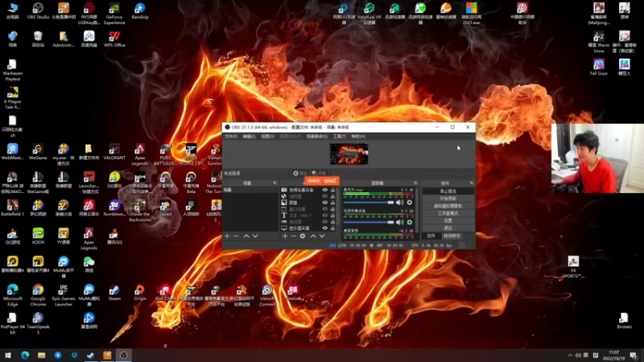Click the Windows Start button
Image resolution: width=644 pixels, height=362 pixels.
coord(7,356)
